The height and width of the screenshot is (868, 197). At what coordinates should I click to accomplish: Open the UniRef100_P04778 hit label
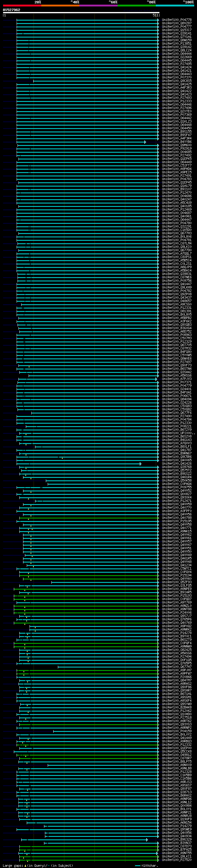click(x=176, y=20)
